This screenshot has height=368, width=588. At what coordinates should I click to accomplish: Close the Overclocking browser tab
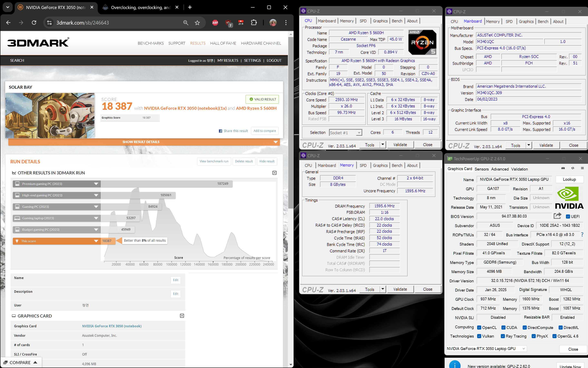(x=177, y=7)
